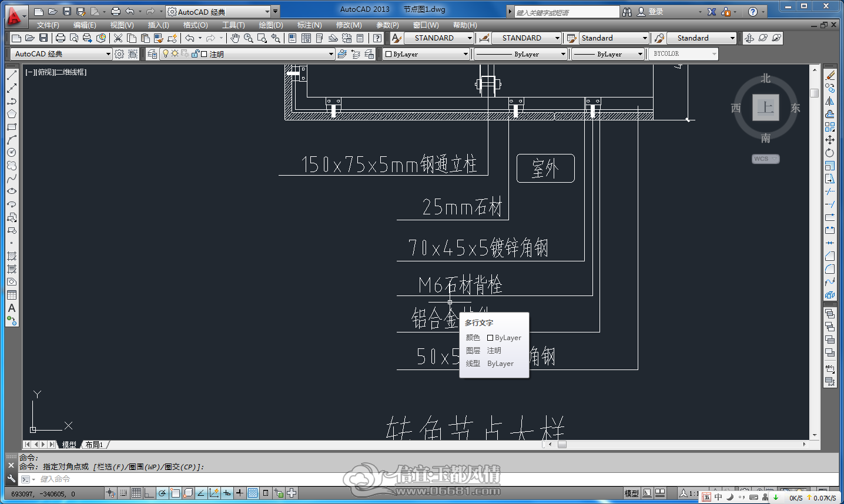Open the BYCOLOR plot style dropdown
844x504 pixels.
714,54
